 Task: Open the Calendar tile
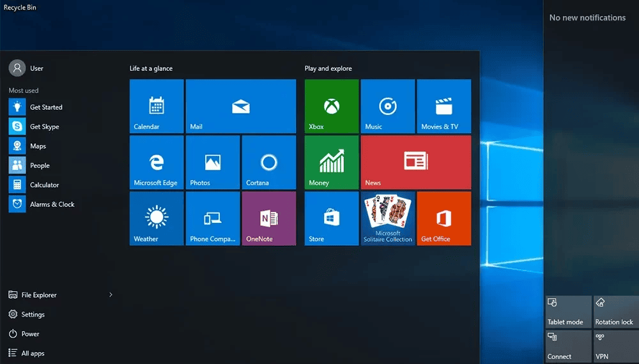tap(157, 106)
